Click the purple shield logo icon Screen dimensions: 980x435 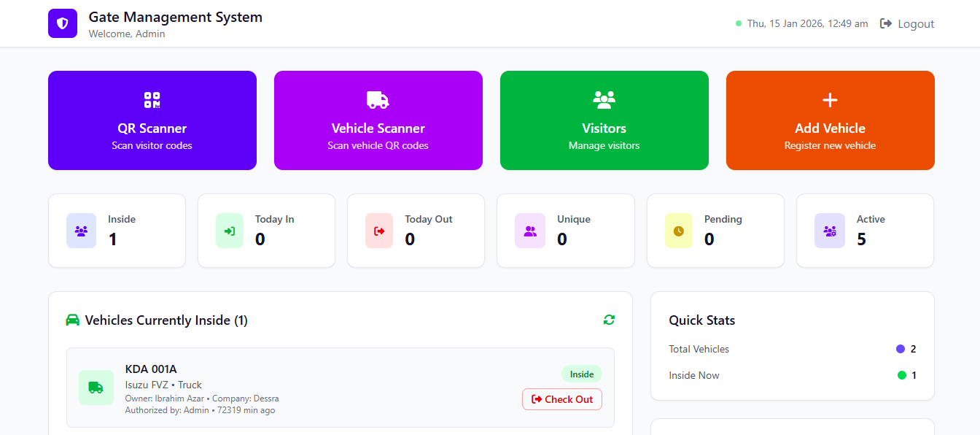point(63,23)
